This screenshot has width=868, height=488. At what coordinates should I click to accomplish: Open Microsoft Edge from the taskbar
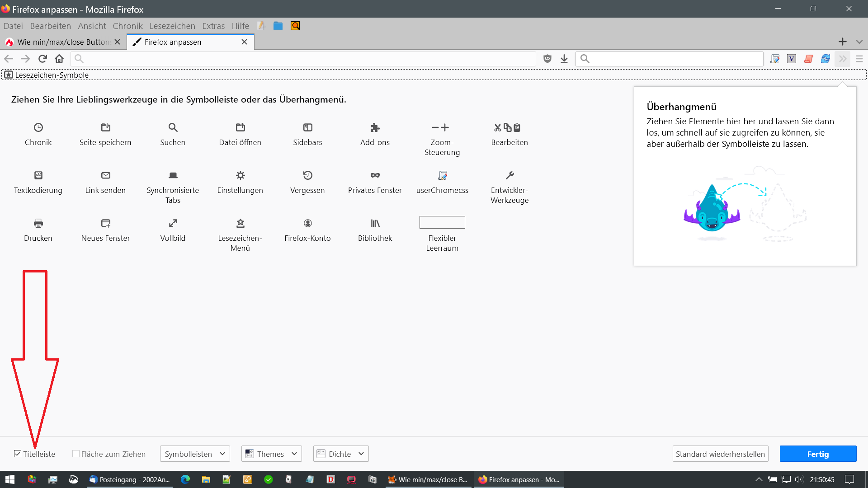pos(185,479)
